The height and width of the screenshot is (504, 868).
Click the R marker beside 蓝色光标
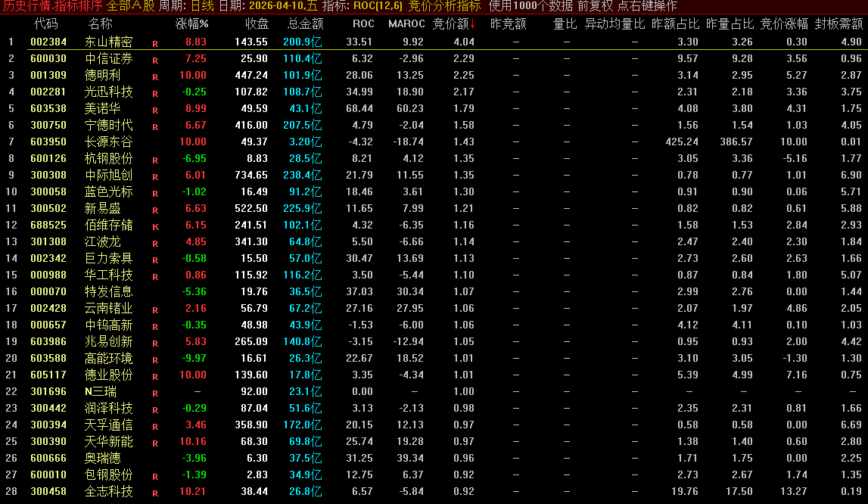(155, 193)
